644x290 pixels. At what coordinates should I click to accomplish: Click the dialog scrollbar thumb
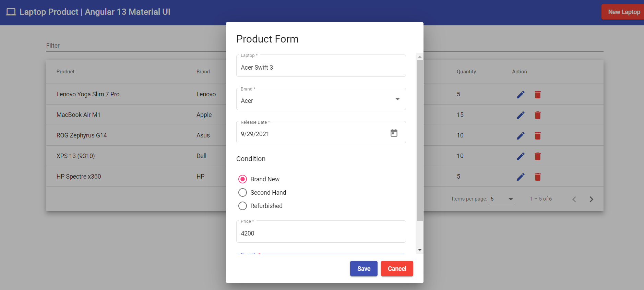420,141
